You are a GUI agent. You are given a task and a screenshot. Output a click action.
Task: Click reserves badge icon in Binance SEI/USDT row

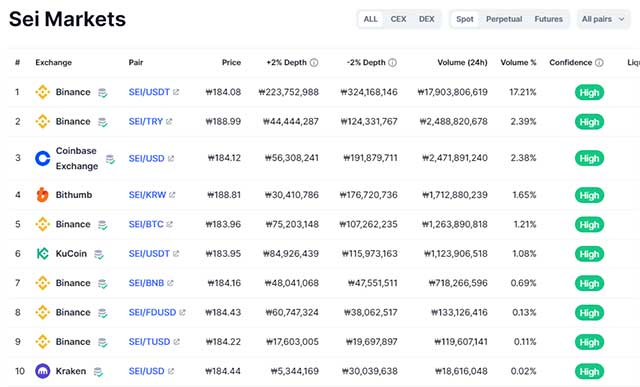[102, 93]
